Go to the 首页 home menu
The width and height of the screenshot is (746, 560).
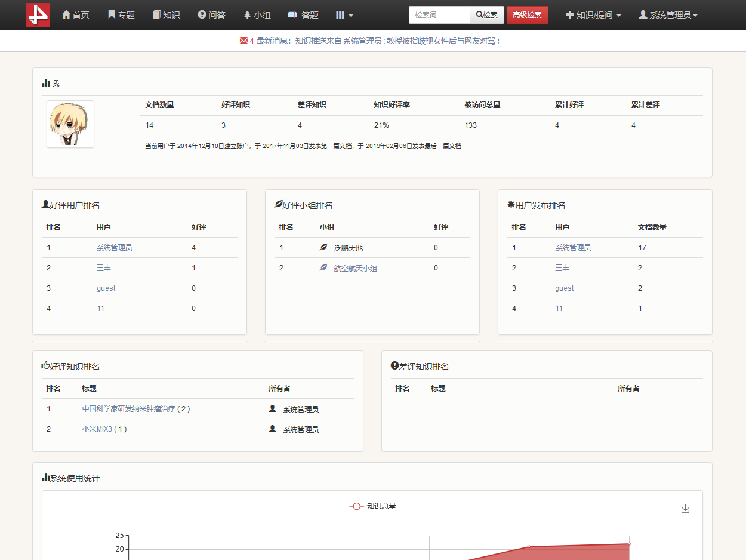coord(76,15)
